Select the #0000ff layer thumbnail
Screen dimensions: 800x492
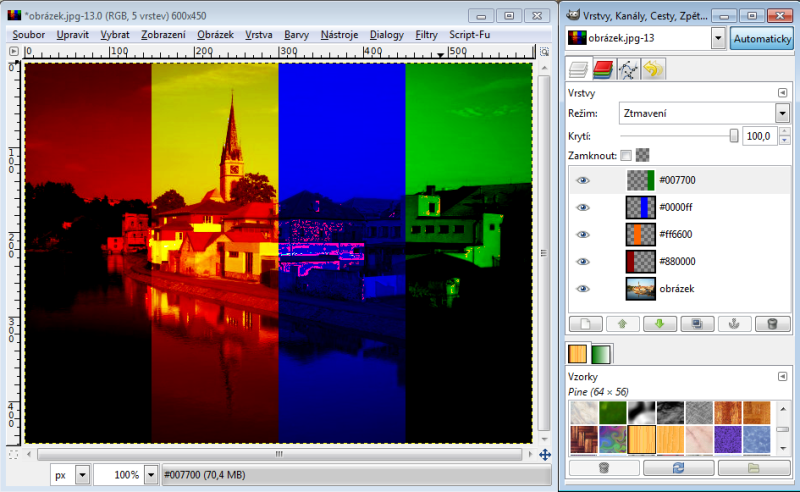click(x=640, y=207)
